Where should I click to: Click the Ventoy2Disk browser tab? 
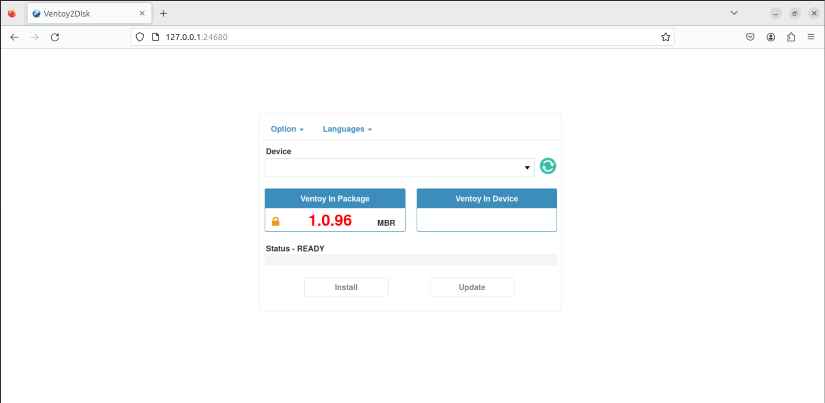coord(89,14)
